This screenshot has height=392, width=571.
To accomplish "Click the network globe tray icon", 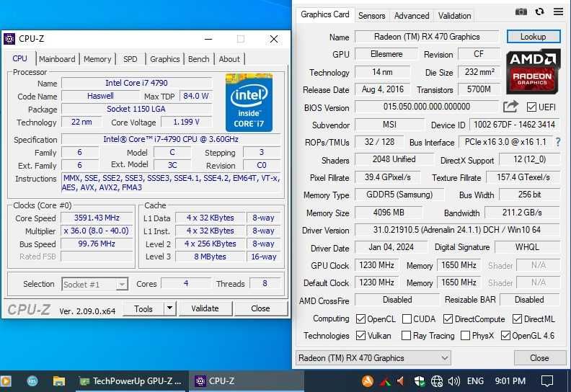I will pyautogui.click(x=437, y=381).
